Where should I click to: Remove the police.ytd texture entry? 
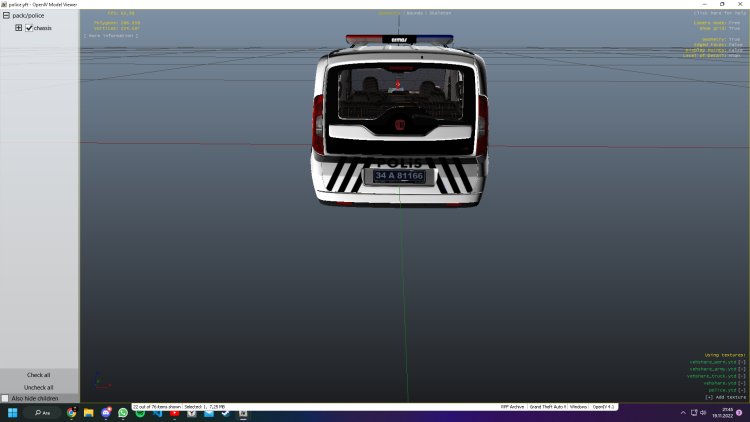pos(741,390)
